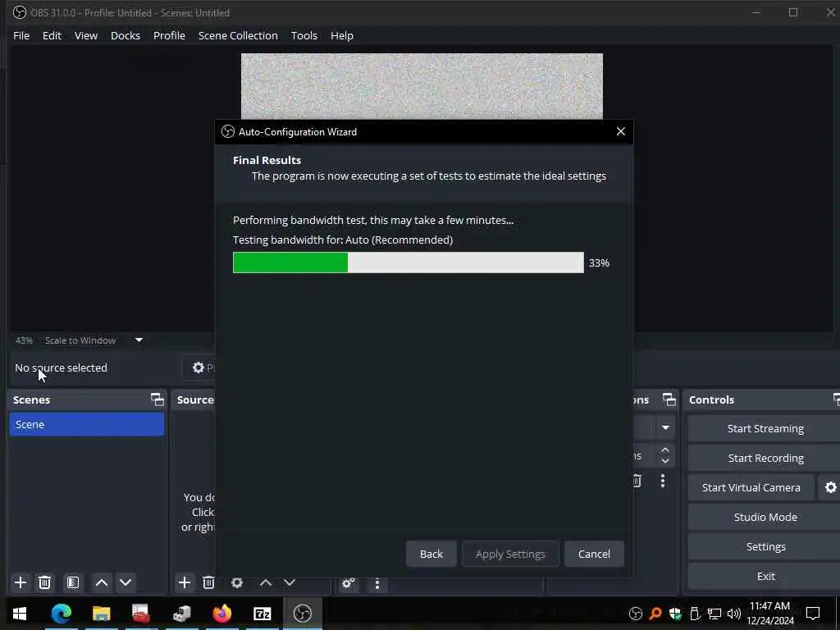
Task: Add a new source with plus icon
Action: [185, 582]
